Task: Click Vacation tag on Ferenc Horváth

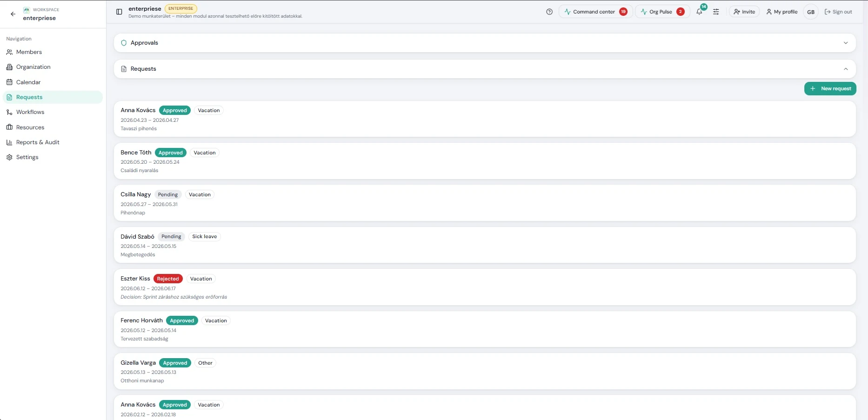Action: (216, 321)
